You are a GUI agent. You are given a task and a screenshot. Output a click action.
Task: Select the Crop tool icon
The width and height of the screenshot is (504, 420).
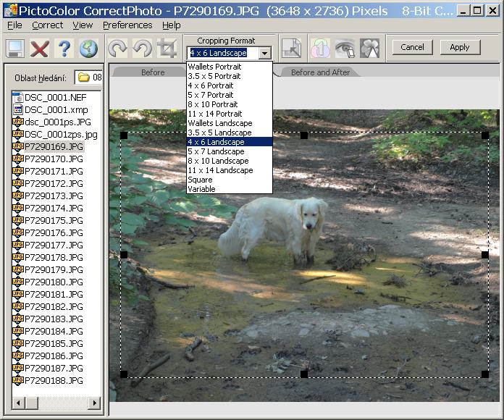[x=167, y=49]
